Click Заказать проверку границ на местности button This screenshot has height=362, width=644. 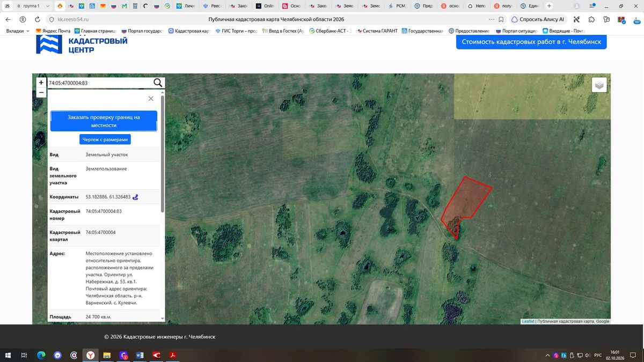[104, 121]
